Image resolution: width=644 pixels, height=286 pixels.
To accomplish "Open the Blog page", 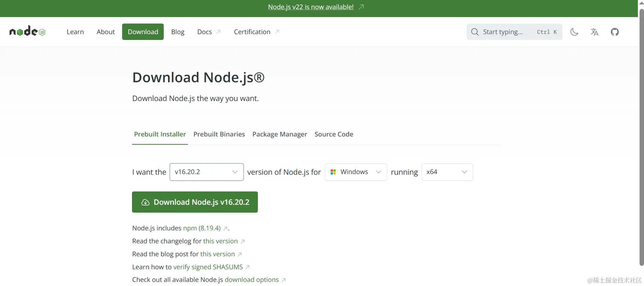I will (178, 32).
